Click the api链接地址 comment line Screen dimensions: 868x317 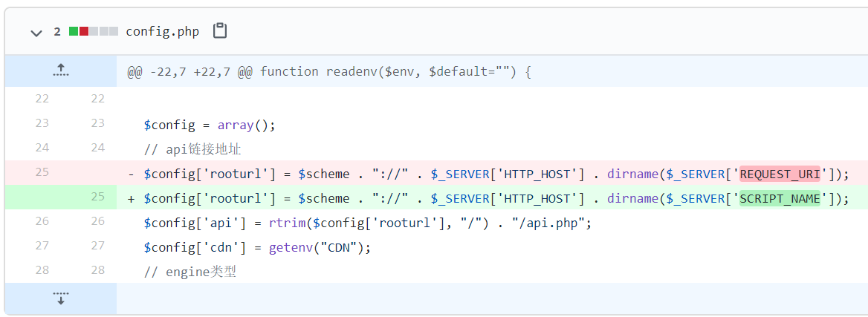tap(192, 149)
